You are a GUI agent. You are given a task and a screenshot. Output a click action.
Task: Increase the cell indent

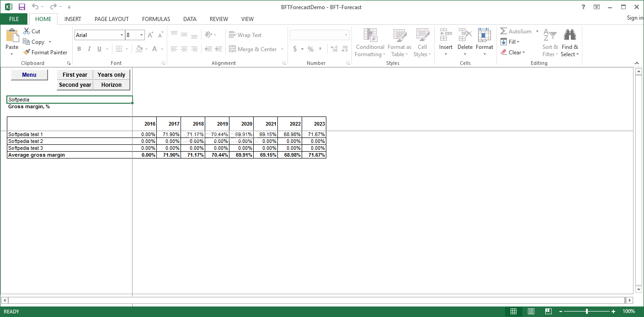click(218, 49)
